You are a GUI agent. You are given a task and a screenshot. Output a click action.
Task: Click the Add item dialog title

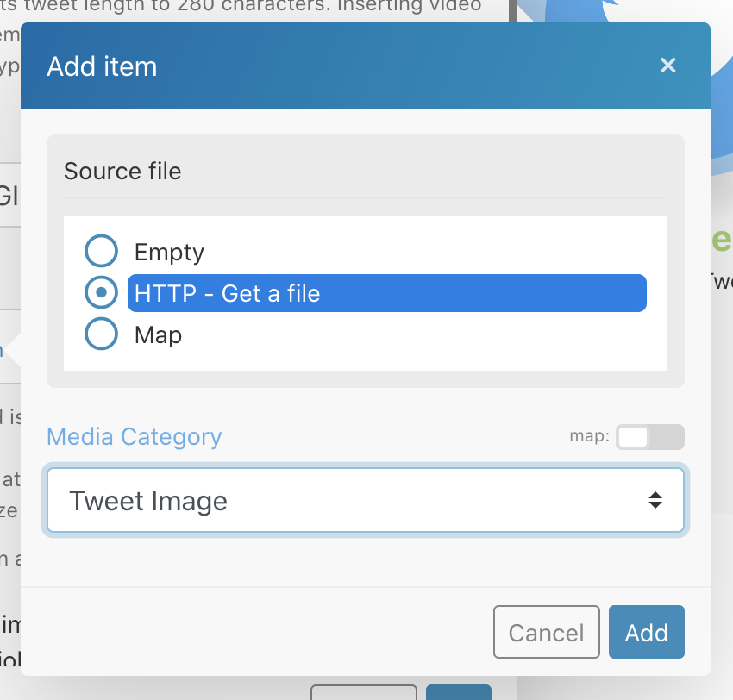[102, 66]
